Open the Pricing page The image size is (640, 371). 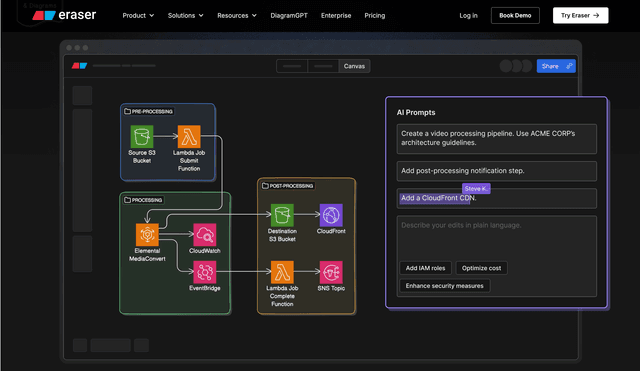coord(375,16)
